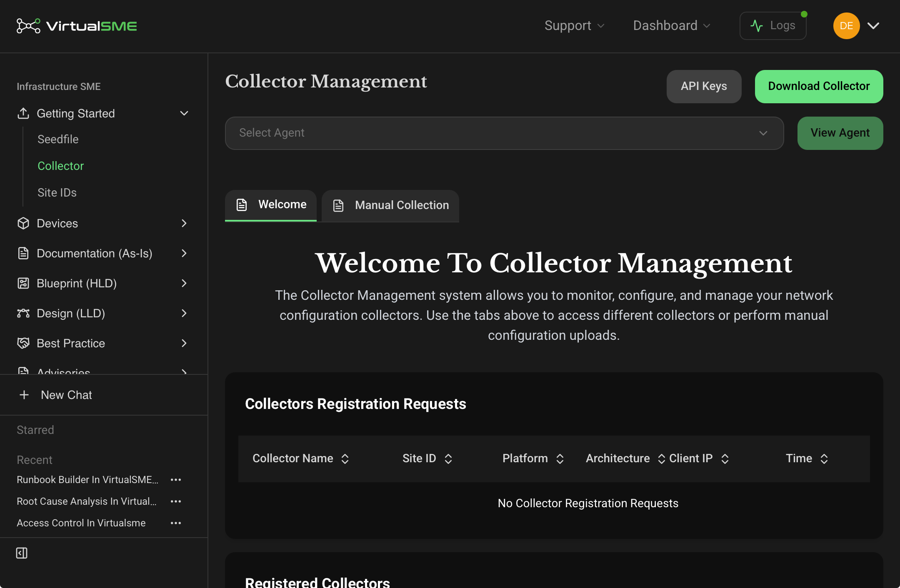Expand the Best Practice chevron
Image resolution: width=900 pixels, height=588 pixels.
[184, 343]
